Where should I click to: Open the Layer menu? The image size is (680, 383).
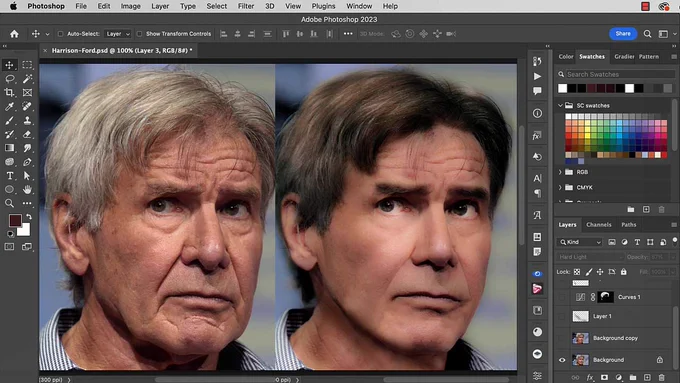[x=160, y=6]
